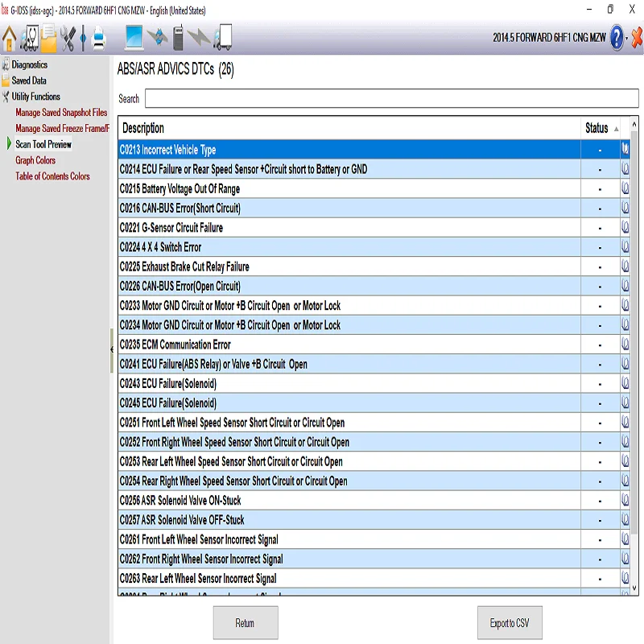This screenshot has height=644, width=644.
Task: Open the vehicle diagnostics stethoscope icon
Action: pyautogui.click(x=30, y=38)
